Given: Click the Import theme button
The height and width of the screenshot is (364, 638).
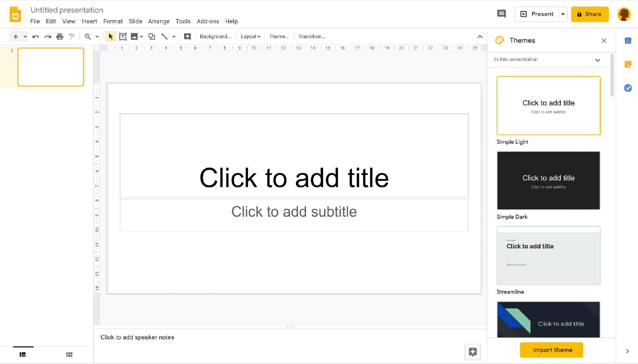Looking at the screenshot, I should click(551, 350).
